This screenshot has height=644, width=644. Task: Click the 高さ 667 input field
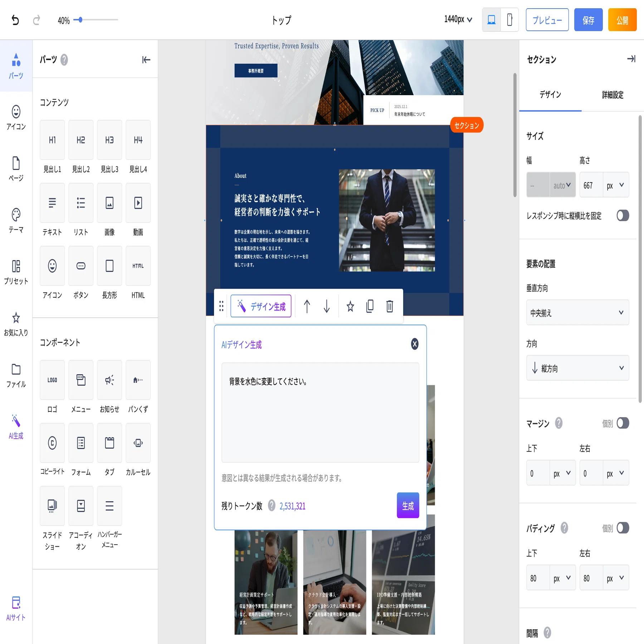pyautogui.click(x=591, y=185)
